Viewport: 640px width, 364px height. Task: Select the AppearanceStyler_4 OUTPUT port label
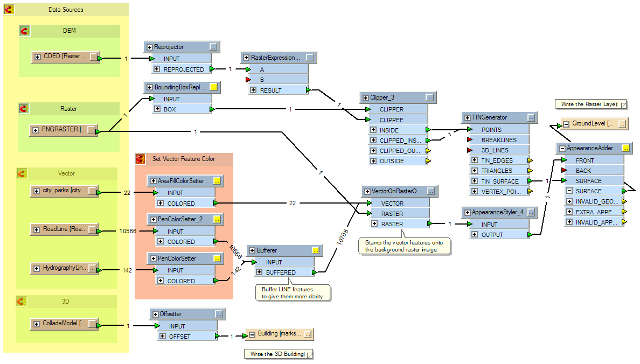click(492, 235)
